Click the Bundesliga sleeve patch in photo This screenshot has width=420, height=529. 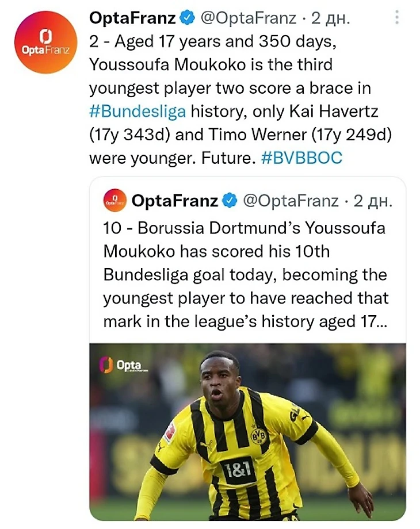[x=170, y=432]
